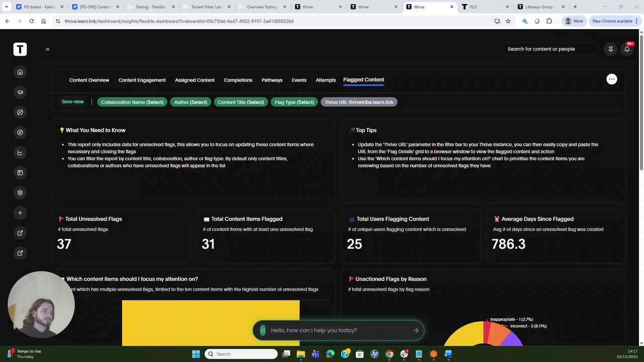The height and width of the screenshot is (362, 644).
Task: Open the compass Discover sidebar icon
Action: pyautogui.click(x=20, y=132)
